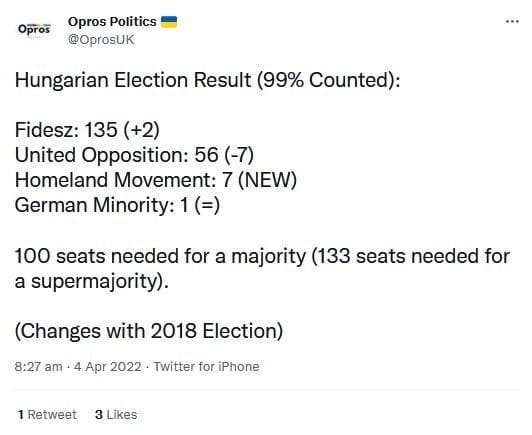This screenshot has width=532, height=435.
Task: Open the 8:27 am timestamp link
Action: pyautogui.click(x=38, y=367)
